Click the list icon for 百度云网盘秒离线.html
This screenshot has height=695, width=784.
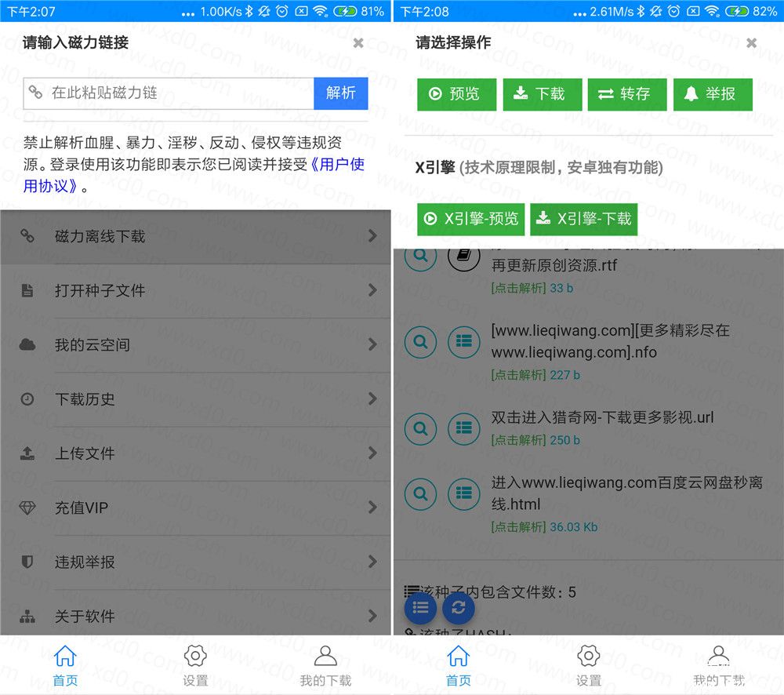coord(464,494)
